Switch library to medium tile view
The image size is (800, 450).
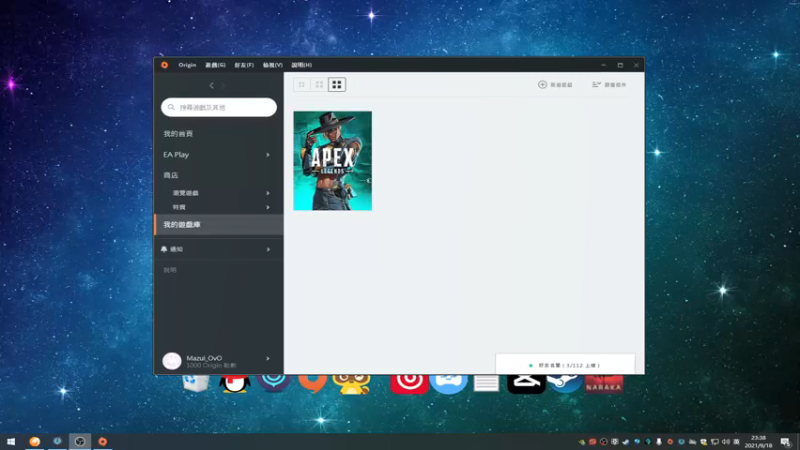click(319, 85)
